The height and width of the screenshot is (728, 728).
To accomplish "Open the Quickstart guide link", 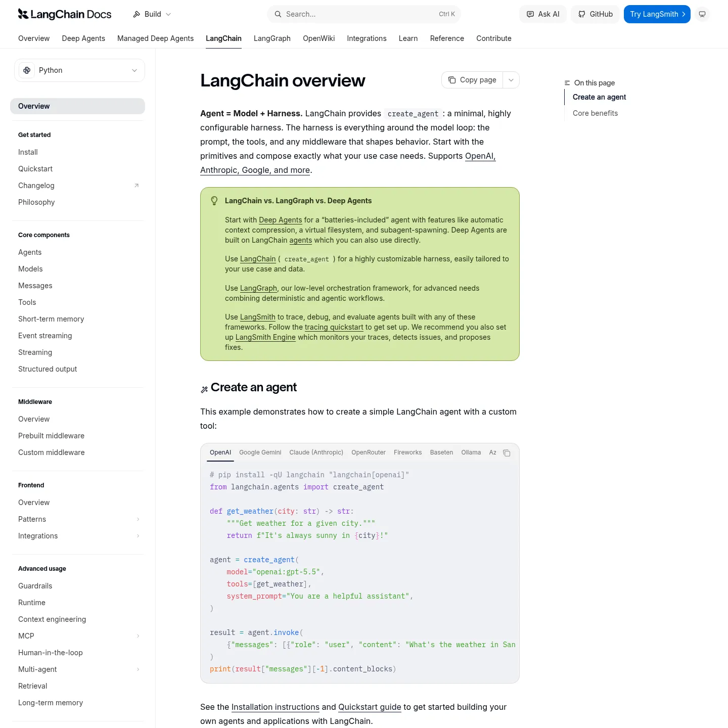I will (x=370, y=707).
